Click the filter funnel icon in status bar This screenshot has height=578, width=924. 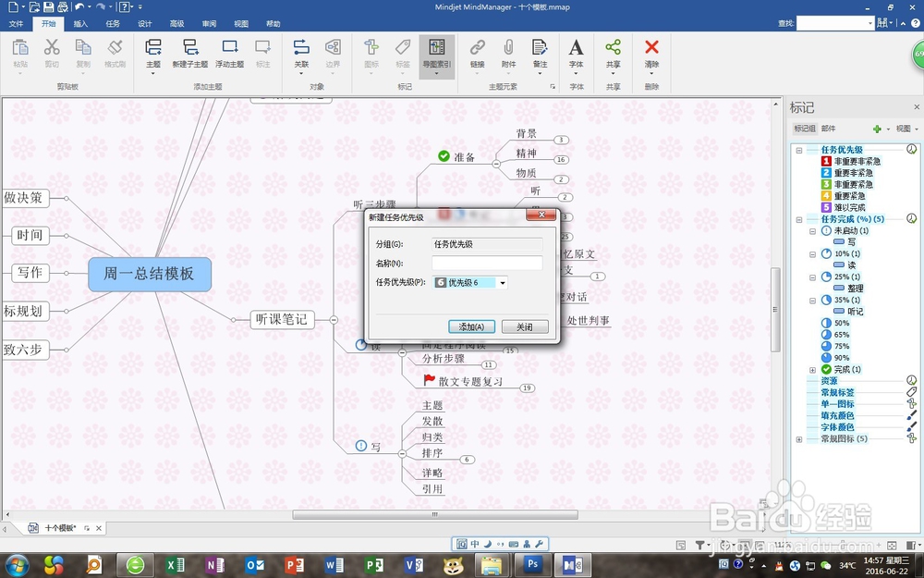(699, 545)
